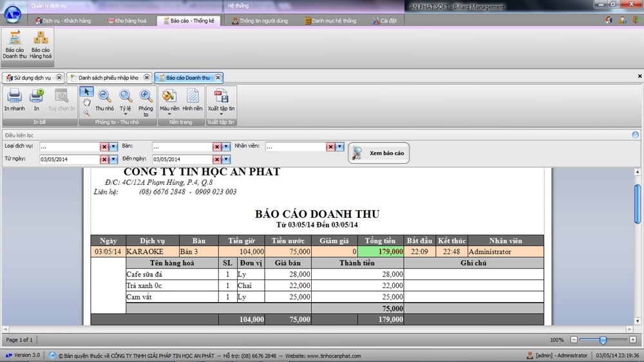The image size is (644, 362).
Task: Click the Administrator staff cell
Action: tap(506, 251)
